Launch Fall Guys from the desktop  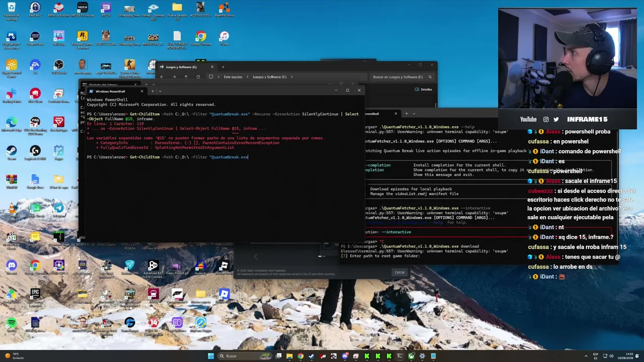[x=58, y=39]
